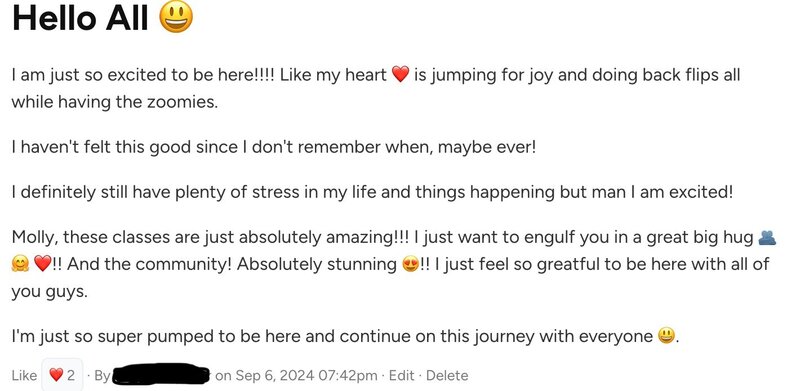
Task: Select the hugging face emoji
Action: coord(20,264)
